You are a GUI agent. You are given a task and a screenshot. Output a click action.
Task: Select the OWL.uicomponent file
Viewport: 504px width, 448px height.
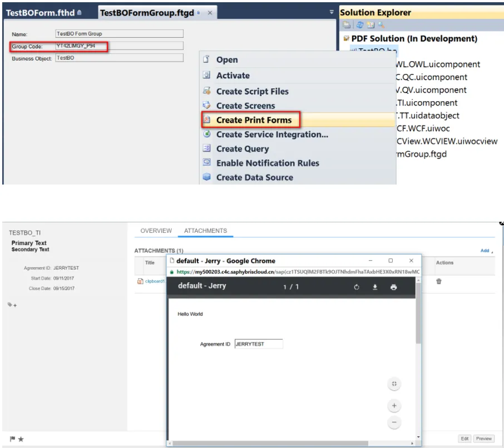click(438, 64)
